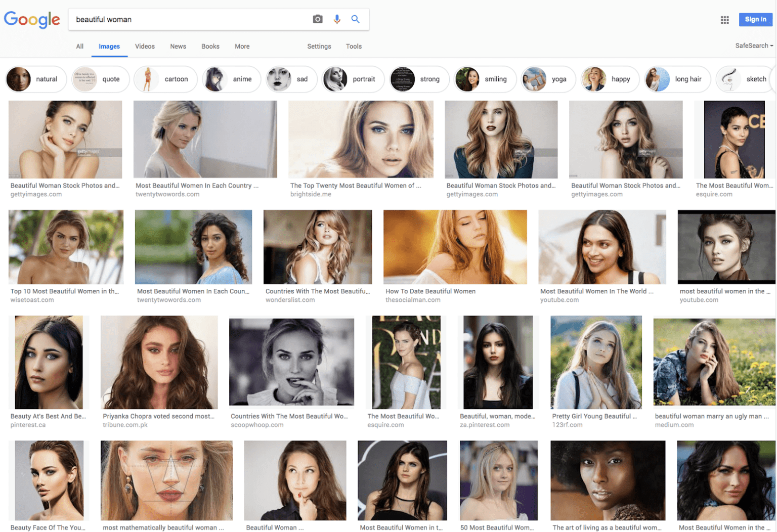Open the Priyanka Chopra result thumbnail
The image size is (777, 532).
point(159,362)
